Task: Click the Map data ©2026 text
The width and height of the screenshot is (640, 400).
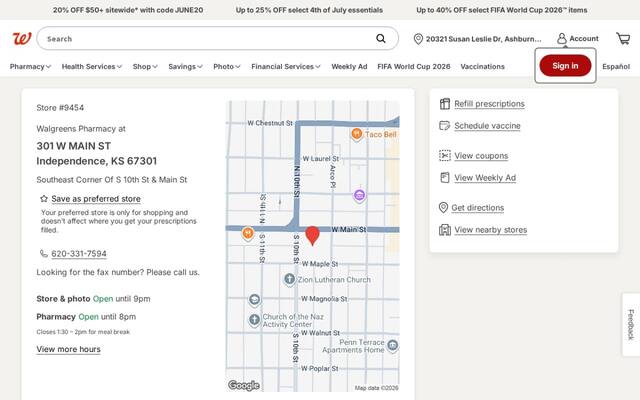Action: click(x=376, y=388)
